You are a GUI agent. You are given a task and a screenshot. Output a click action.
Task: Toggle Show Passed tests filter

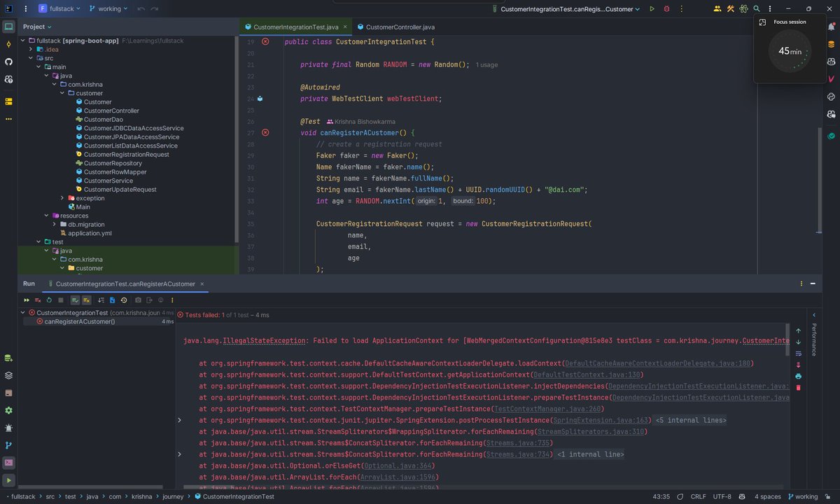coord(75,300)
